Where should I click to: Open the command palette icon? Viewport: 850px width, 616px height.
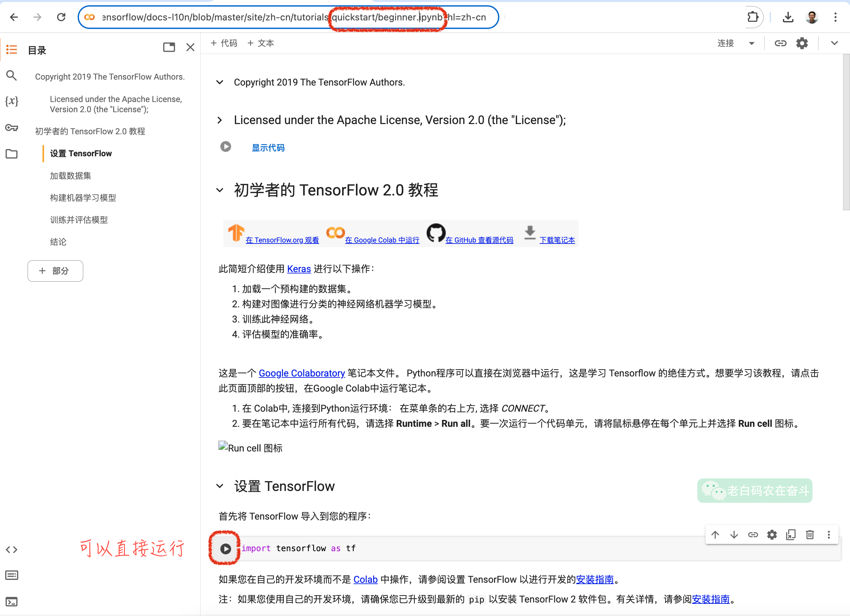pyautogui.click(x=12, y=575)
